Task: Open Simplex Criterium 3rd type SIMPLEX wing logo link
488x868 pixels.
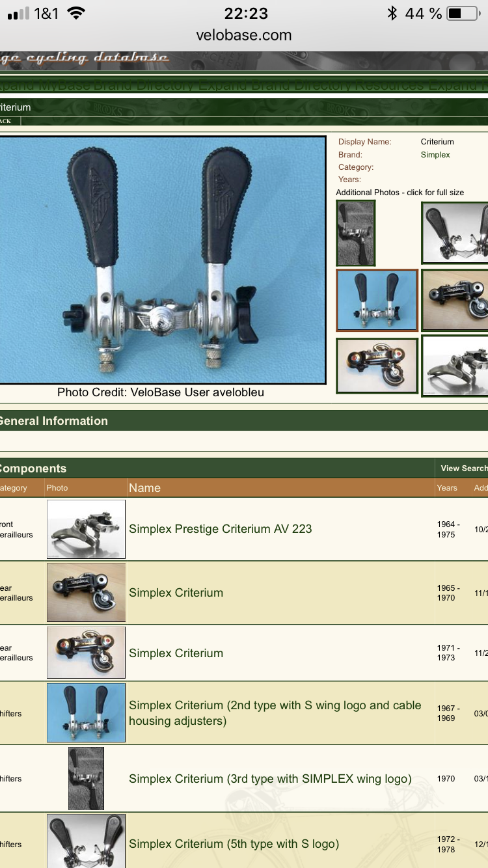Action: coord(269,779)
